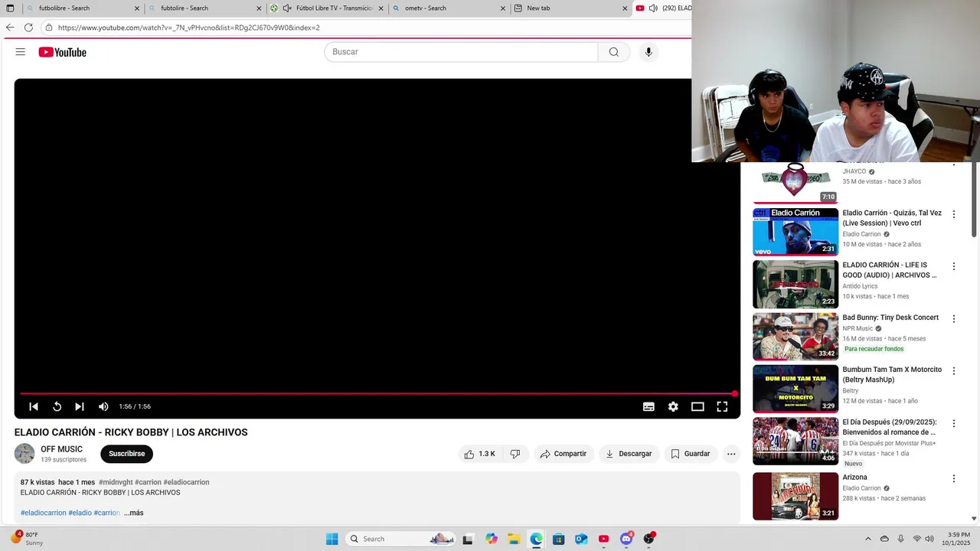Open more actions three-dot menu below video

coord(731,454)
